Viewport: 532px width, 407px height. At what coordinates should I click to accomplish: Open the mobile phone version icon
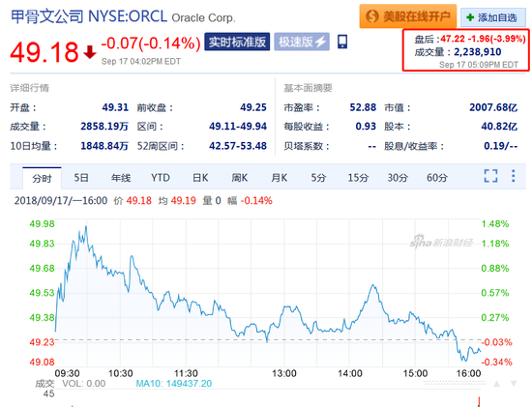(x=342, y=43)
